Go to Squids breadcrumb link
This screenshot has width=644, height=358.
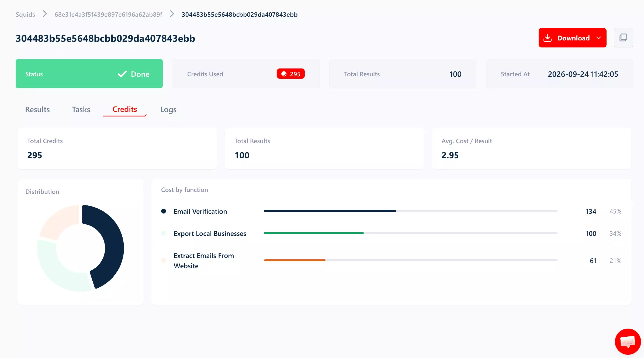pyautogui.click(x=25, y=15)
